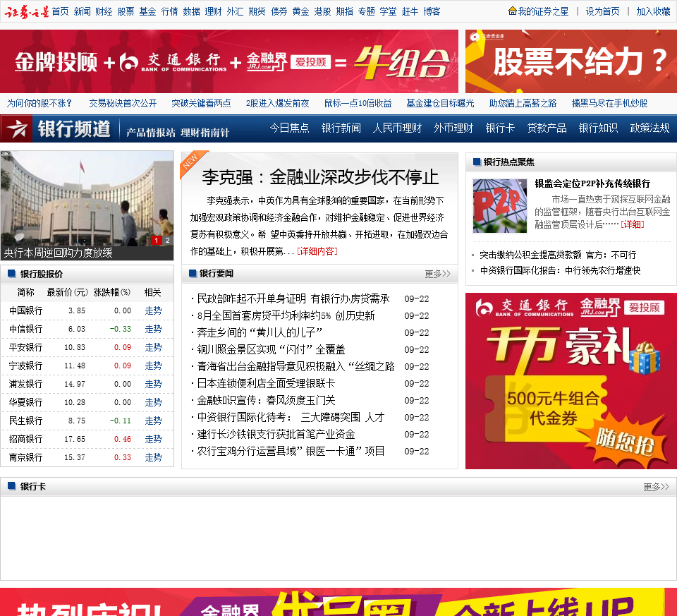This screenshot has width=677, height=616.
Task: Open news 金融知识宣传：春风须度玉门关
Action: pos(266,401)
